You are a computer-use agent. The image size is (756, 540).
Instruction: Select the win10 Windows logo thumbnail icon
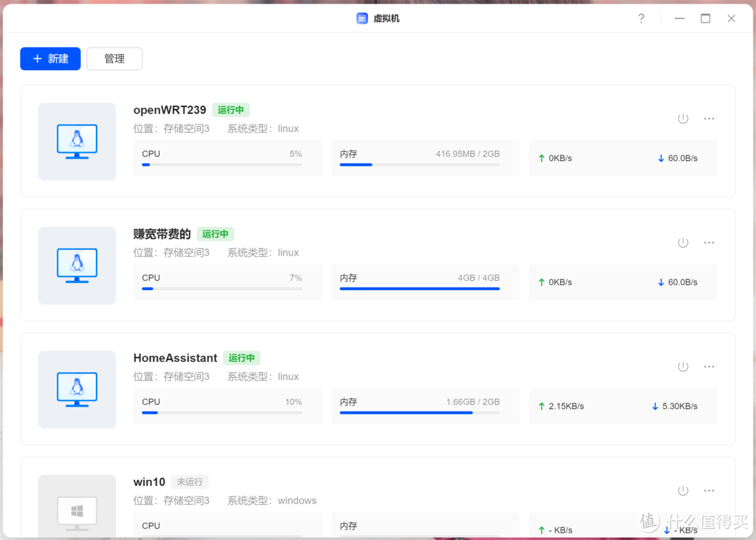click(77, 510)
